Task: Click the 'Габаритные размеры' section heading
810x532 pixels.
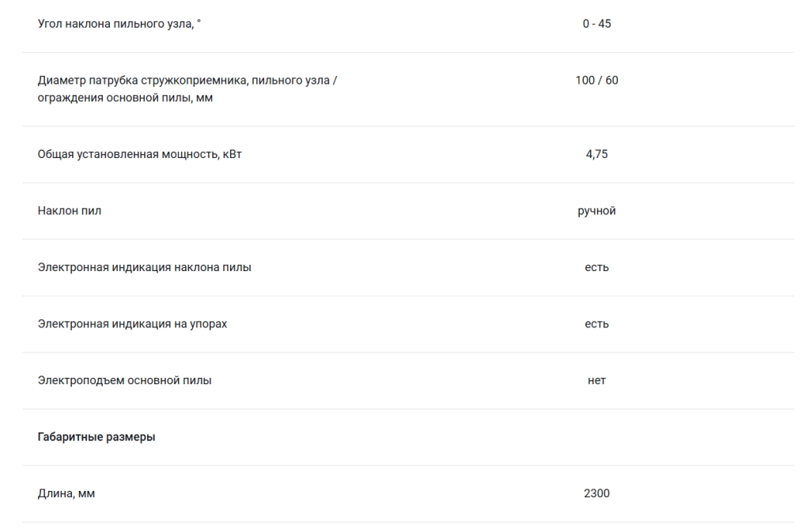Action: [x=96, y=437]
